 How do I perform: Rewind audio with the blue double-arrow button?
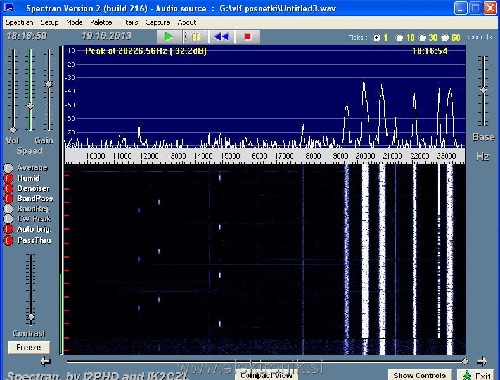point(222,36)
